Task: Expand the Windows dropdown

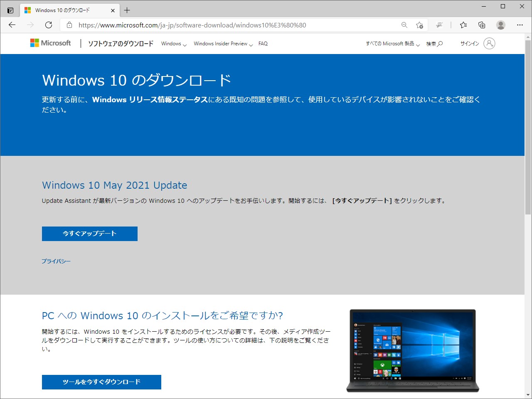Action: click(173, 43)
